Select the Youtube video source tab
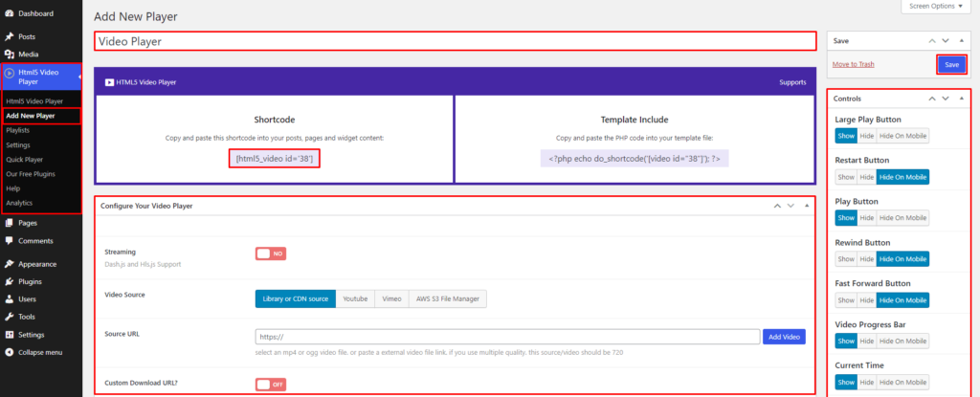Screen dimensions: 980x397 tap(354, 299)
